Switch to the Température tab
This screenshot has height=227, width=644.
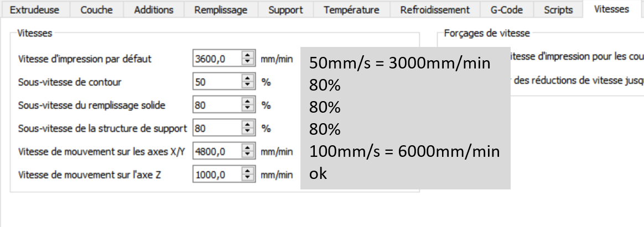(352, 10)
